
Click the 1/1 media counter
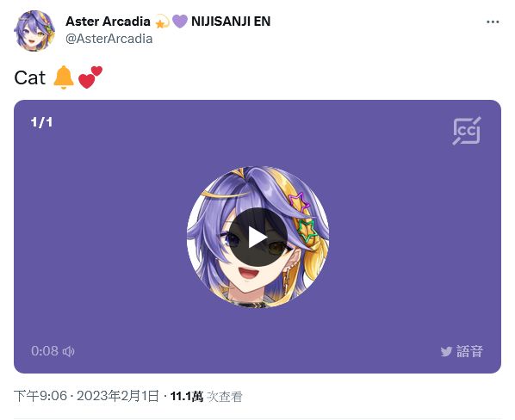(41, 122)
